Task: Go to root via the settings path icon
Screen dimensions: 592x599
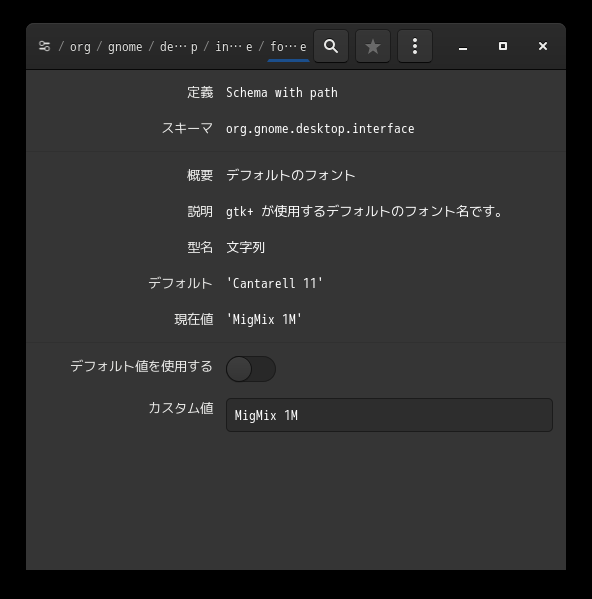Action: click(45, 46)
